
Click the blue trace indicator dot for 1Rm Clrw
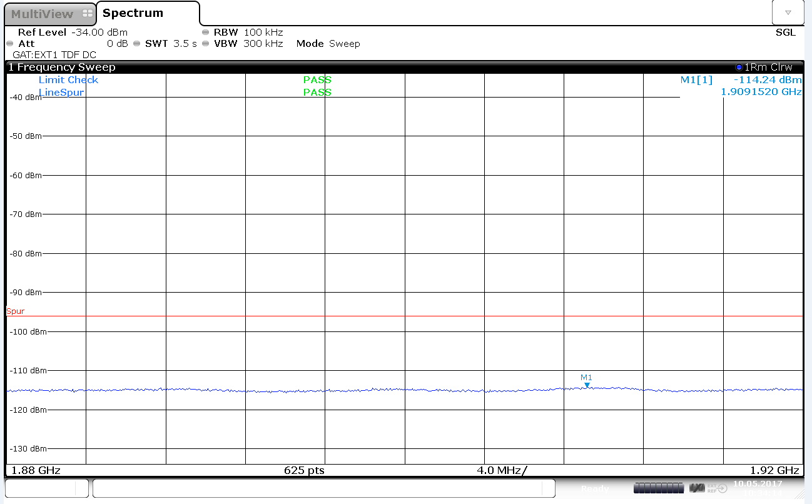click(739, 68)
